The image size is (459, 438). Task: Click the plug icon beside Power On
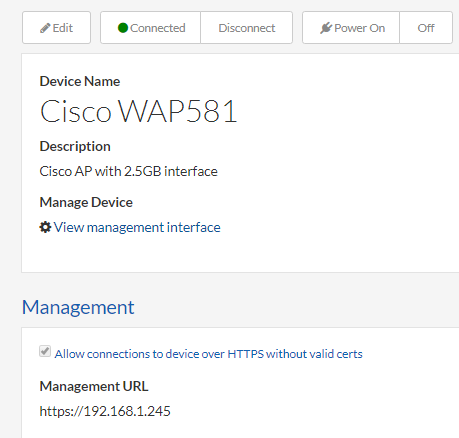click(326, 28)
